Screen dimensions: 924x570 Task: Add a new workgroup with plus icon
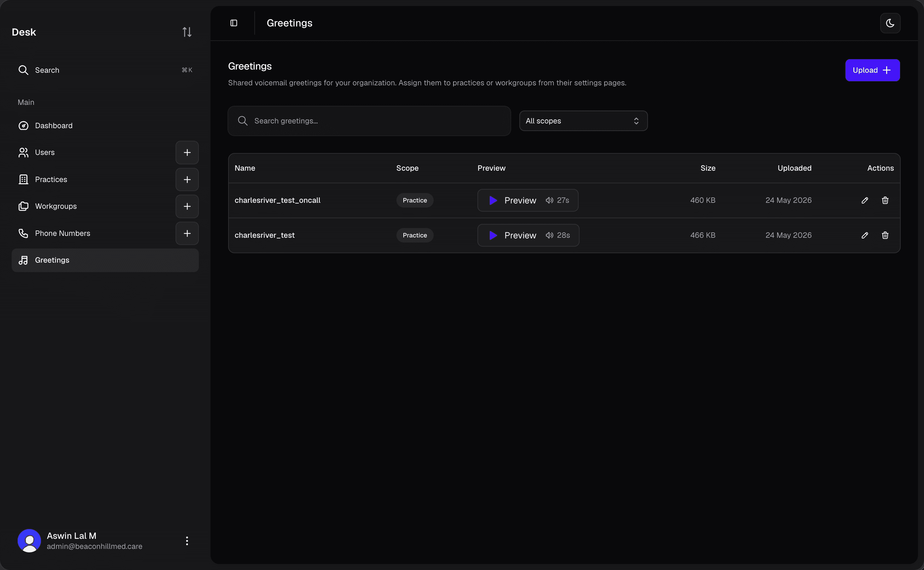187,206
